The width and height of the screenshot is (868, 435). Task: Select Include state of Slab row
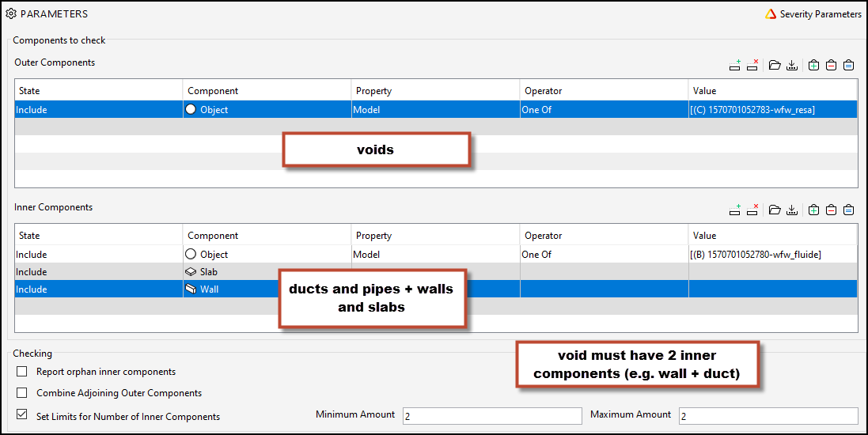coord(99,272)
